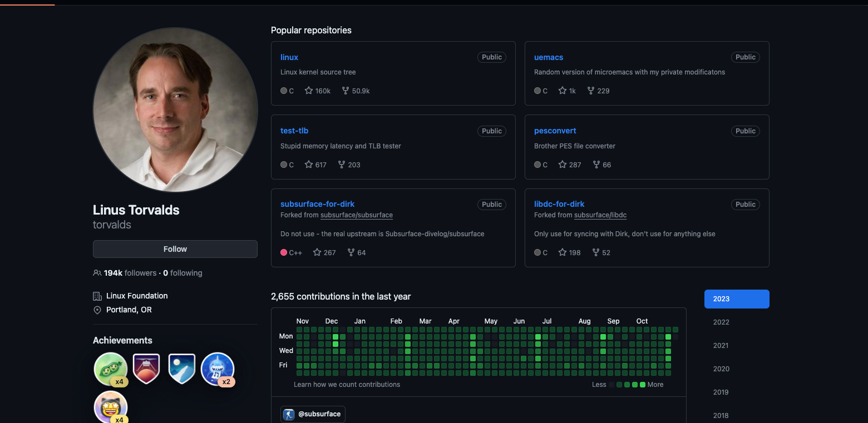Click the Linux kernel source tree description
The image size is (868, 423).
click(318, 72)
